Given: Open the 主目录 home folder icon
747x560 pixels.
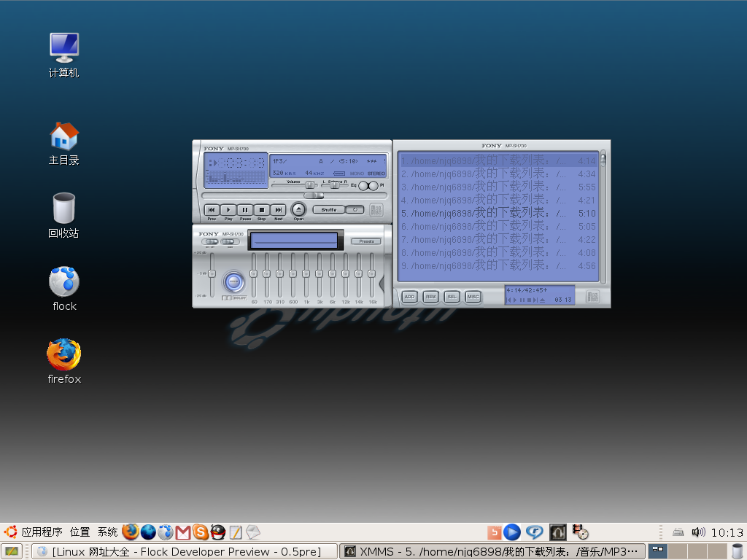Looking at the screenshot, I should coord(64,144).
